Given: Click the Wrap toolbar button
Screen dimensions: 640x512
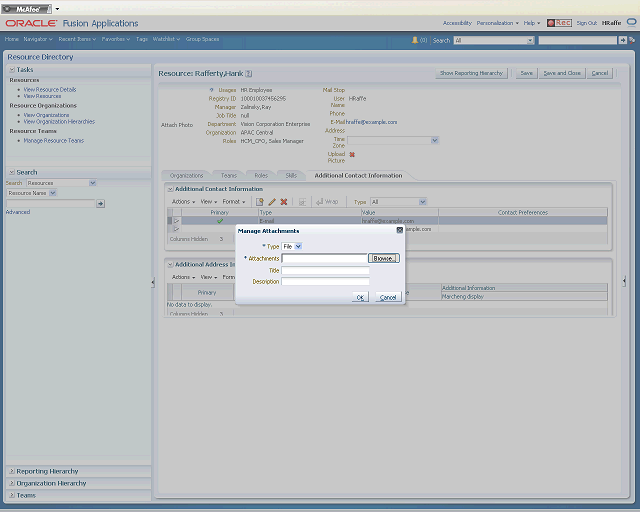Looking at the screenshot, I should [x=327, y=202].
